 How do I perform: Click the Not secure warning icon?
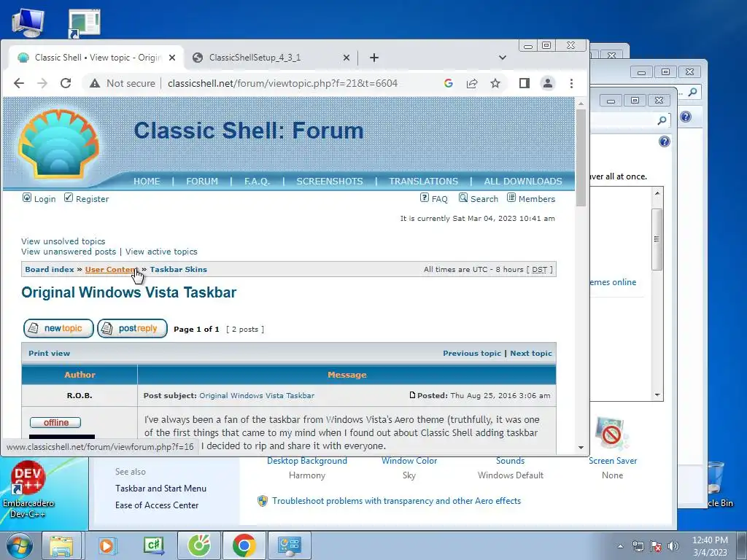coord(95,83)
